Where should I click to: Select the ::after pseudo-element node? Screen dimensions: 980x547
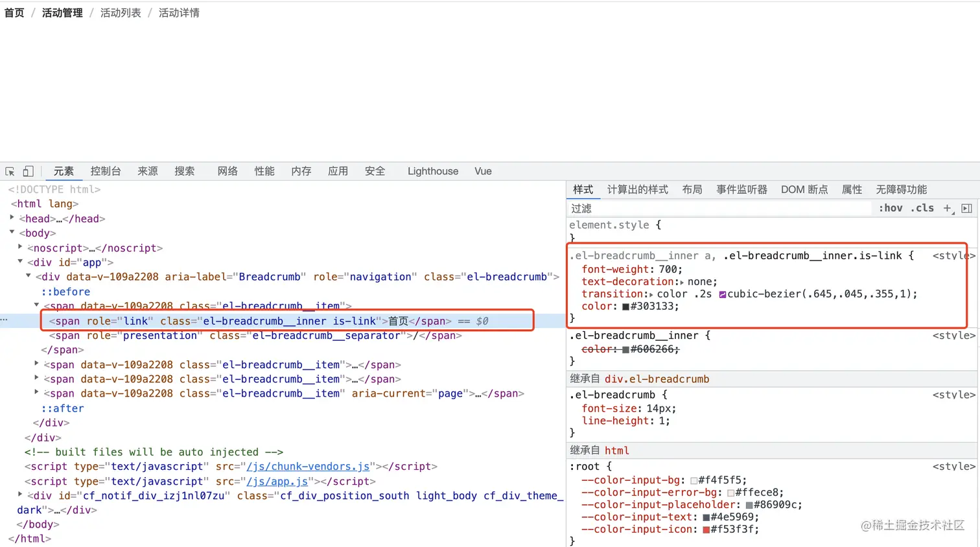click(x=62, y=408)
